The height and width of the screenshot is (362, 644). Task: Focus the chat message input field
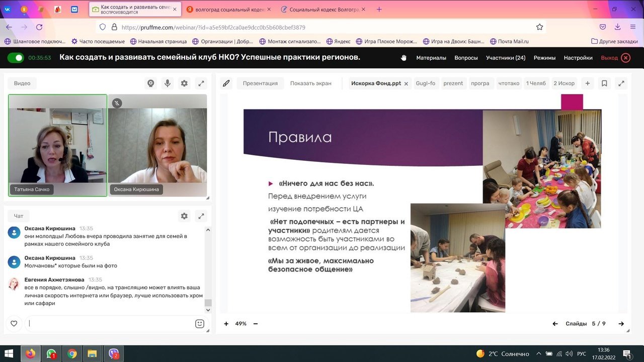pyautogui.click(x=111, y=324)
